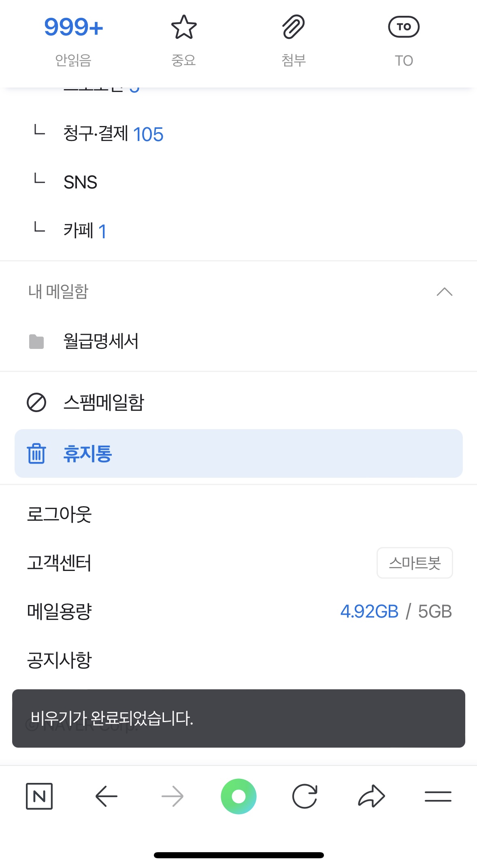
Task: Select the 휴지통 trash menu item
Action: pyautogui.click(x=88, y=453)
